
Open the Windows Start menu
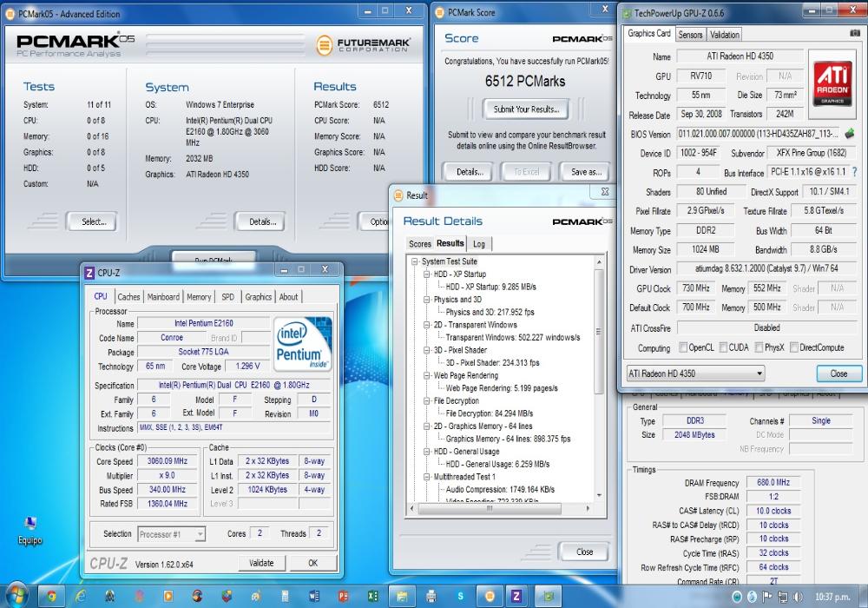16,595
